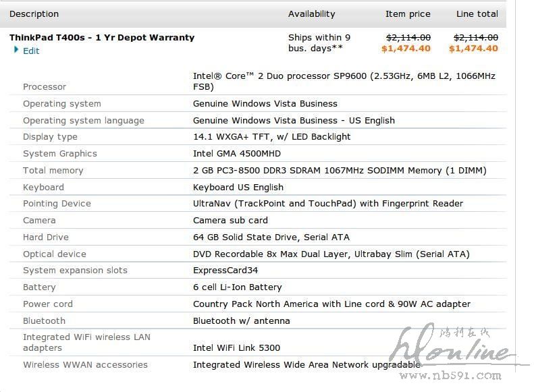The height and width of the screenshot is (392, 534).
Task: Click the Description column header
Action: click(34, 14)
